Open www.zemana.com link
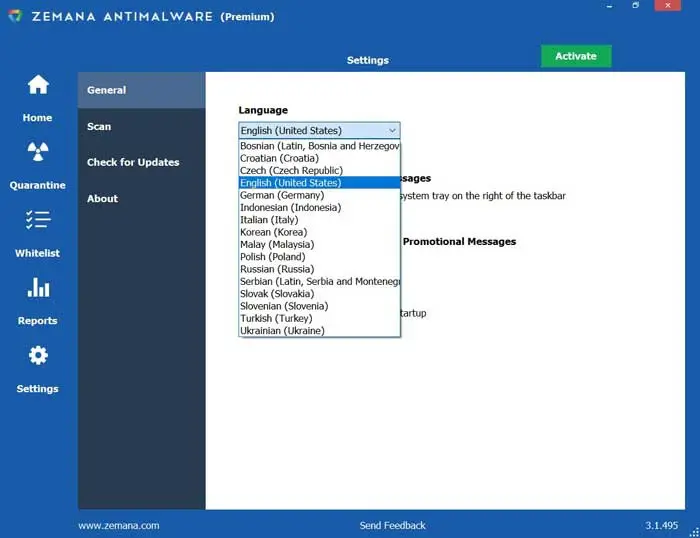Viewport: 700px width, 538px height. pyautogui.click(x=119, y=525)
